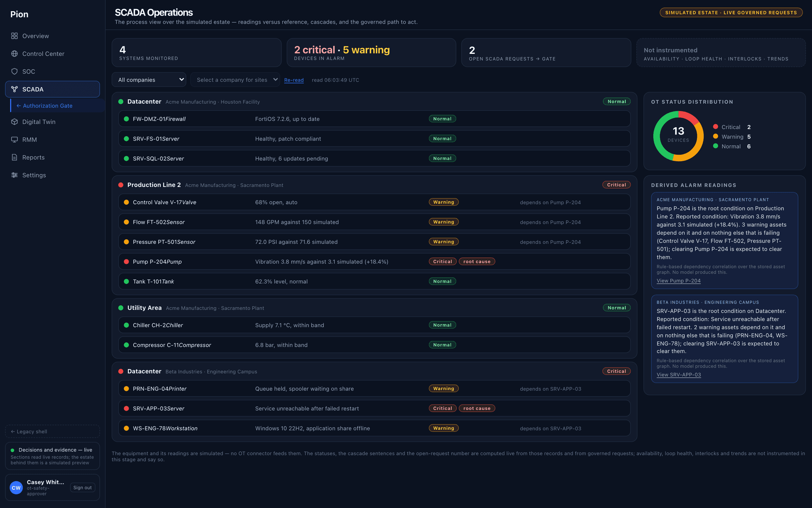Click the SCADA network node icon
Viewport: 812px width, 508px height.
[14, 89]
